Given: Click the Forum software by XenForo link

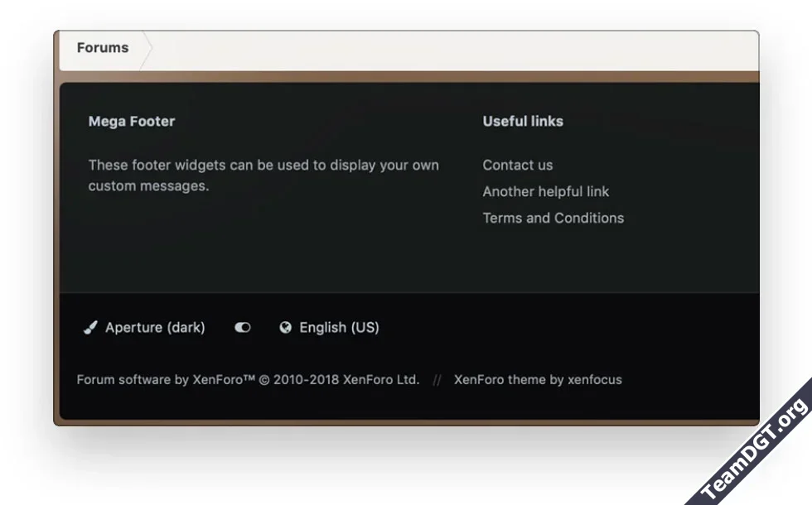Looking at the screenshot, I should [x=166, y=380].
